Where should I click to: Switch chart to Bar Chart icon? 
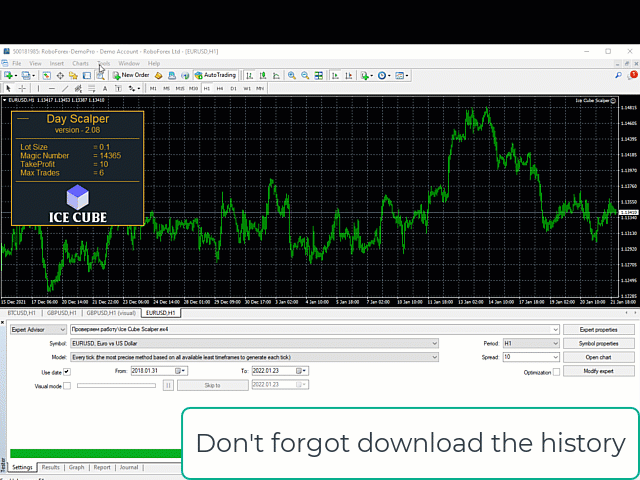coord(249,76)
